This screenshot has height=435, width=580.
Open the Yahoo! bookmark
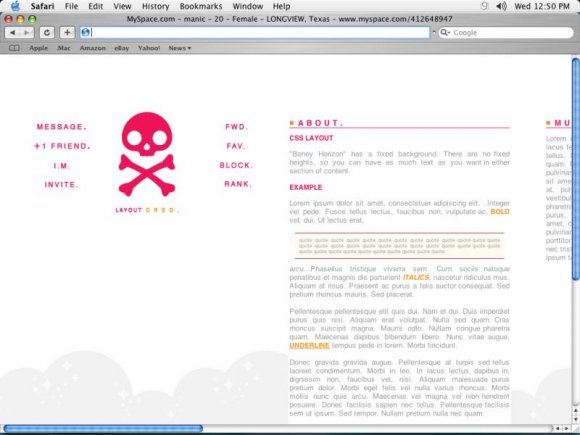click(149, 48)
